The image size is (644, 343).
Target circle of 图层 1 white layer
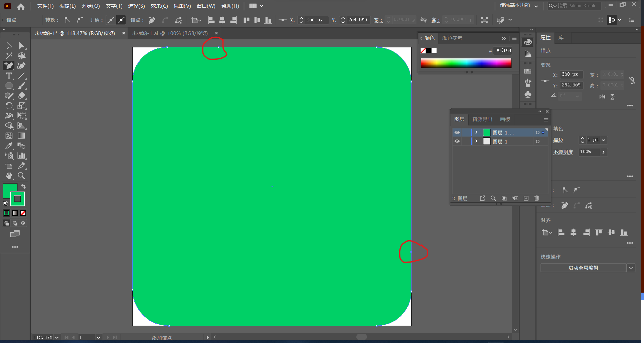538,141
